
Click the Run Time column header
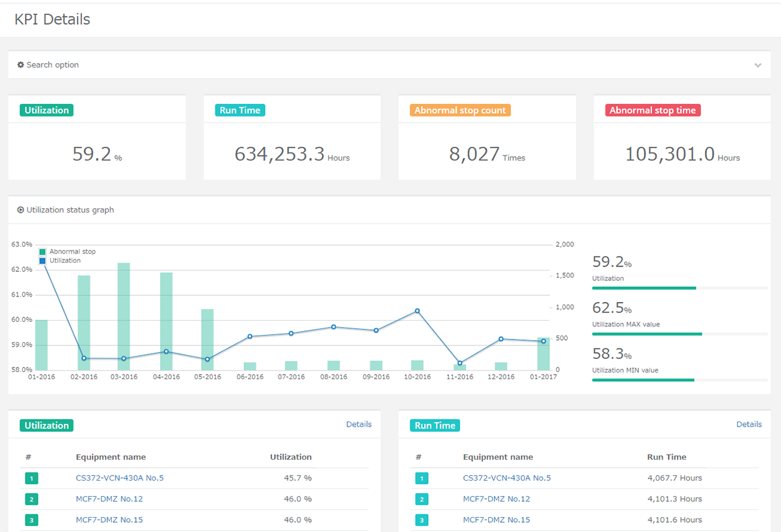pos(667,457)
